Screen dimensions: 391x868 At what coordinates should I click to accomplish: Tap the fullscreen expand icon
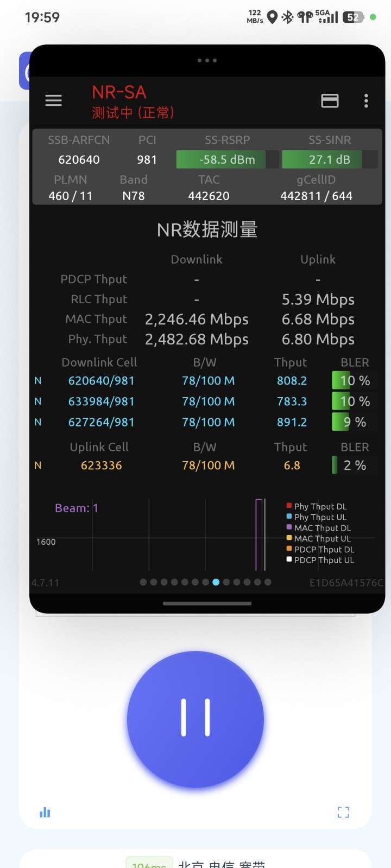tap(343, 812)
